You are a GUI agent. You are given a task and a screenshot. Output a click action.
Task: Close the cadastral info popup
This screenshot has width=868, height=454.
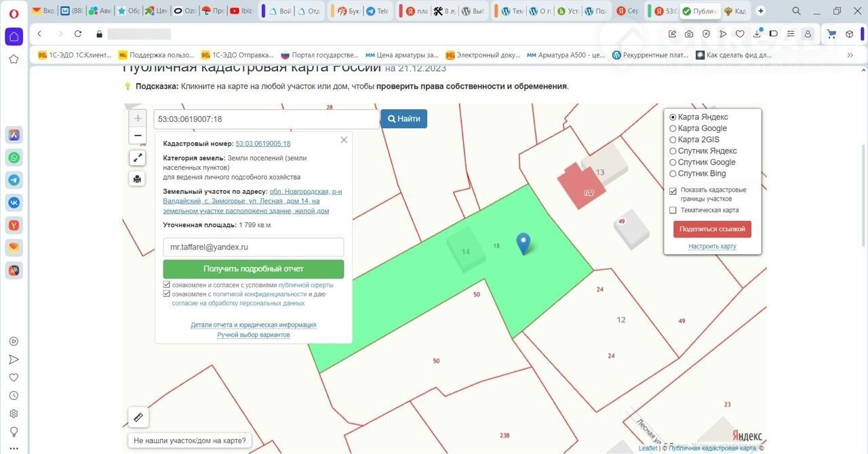[x=344, y=140]
